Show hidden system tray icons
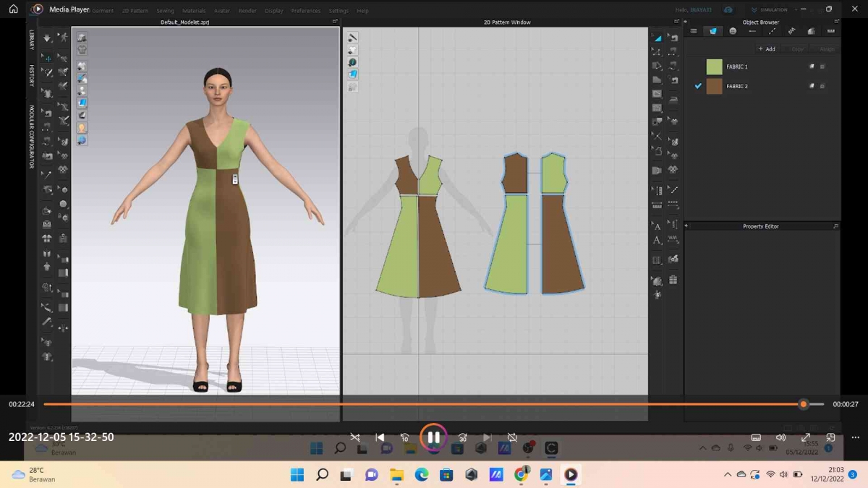The height and width of the screenshot is (488, 868). tap(727, 475)
